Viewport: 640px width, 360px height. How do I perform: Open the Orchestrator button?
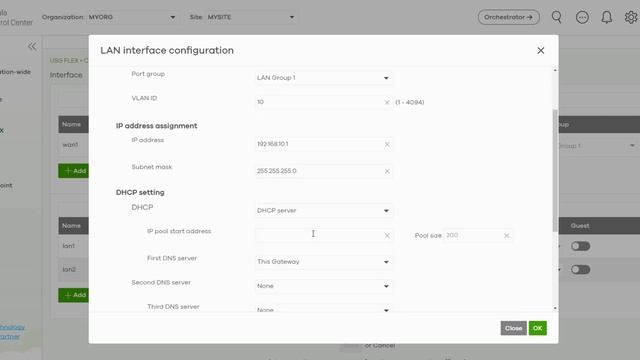click(x=509, y=17)
